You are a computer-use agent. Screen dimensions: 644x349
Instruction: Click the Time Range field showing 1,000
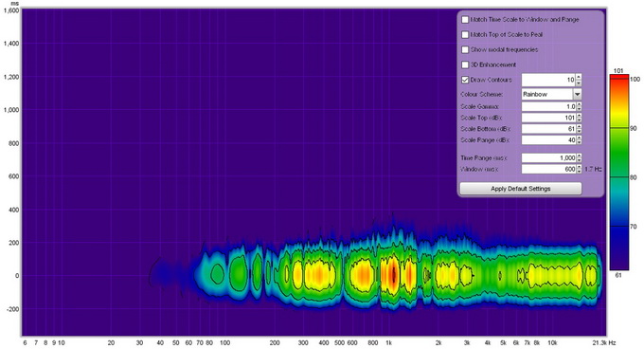click(x=548, y=157)
